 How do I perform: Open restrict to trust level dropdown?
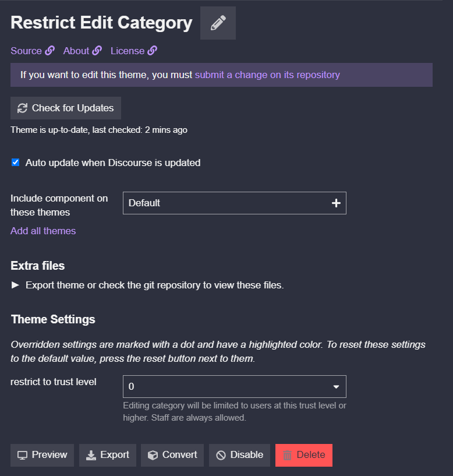(235, 386)
